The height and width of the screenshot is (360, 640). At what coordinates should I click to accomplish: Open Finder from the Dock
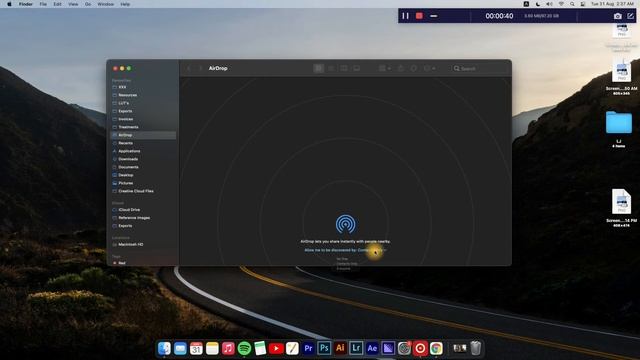click(164, 348)
